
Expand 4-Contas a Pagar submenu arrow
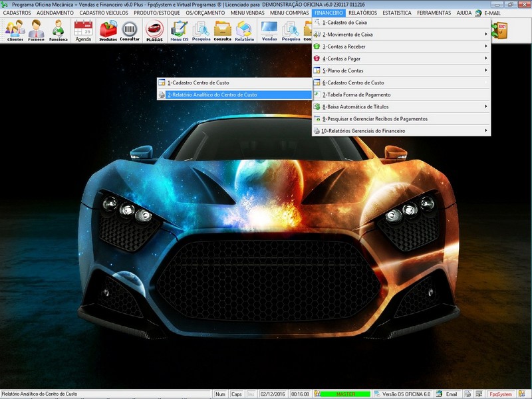[486, 59]
